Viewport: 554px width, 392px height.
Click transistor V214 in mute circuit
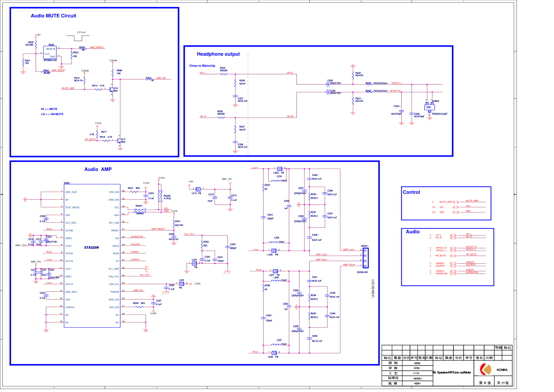pos(112,90)
